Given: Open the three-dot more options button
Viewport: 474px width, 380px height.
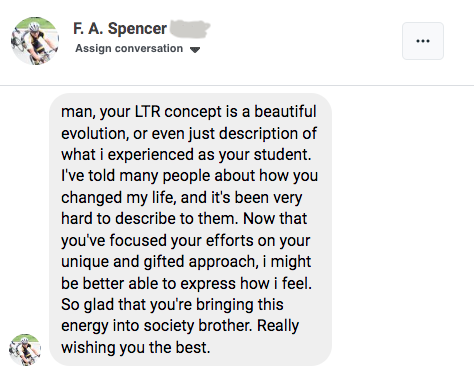Looking at the screenshot, I should 423,41.
